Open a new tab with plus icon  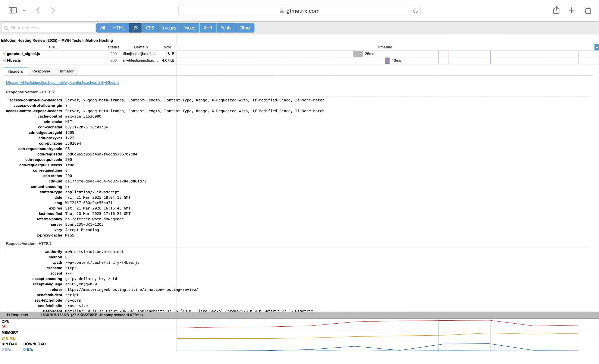click(571, 10)
